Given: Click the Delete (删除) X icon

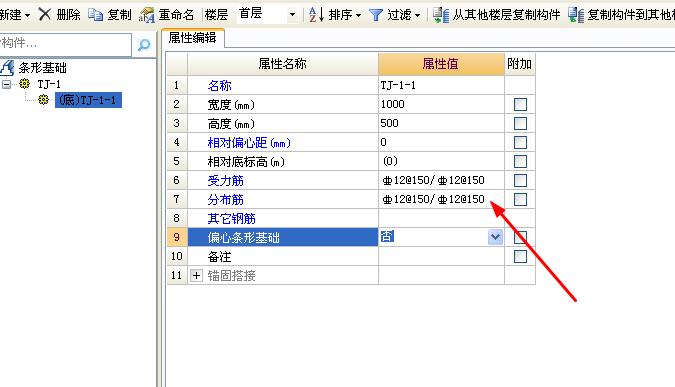Looking at the screenshot, I should pos(45,14).
